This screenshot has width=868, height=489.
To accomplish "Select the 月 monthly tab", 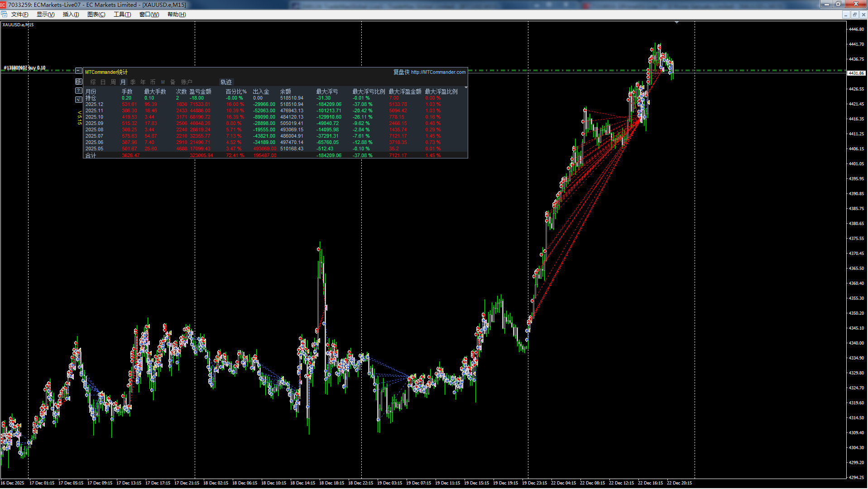I will (123, 82).
